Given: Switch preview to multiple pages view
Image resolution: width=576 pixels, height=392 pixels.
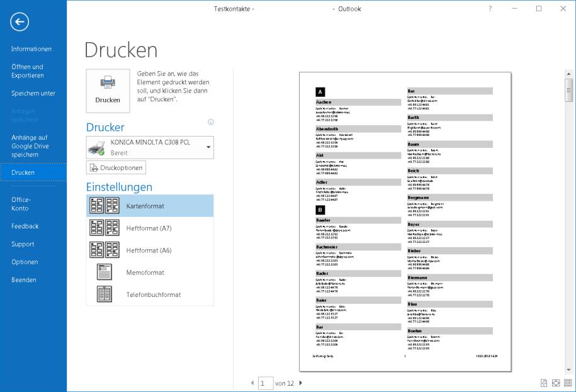Looking at the screenshot, I should coord(567,381).
